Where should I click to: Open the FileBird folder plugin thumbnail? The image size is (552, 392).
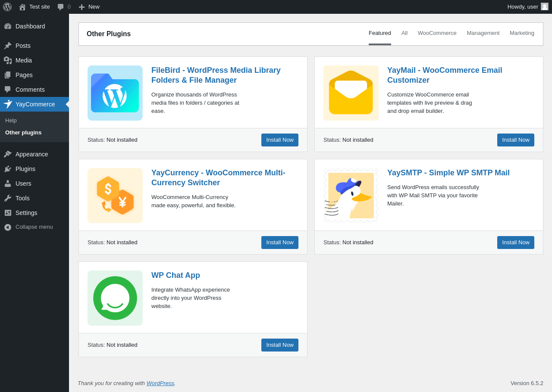(x=115, y=93)
